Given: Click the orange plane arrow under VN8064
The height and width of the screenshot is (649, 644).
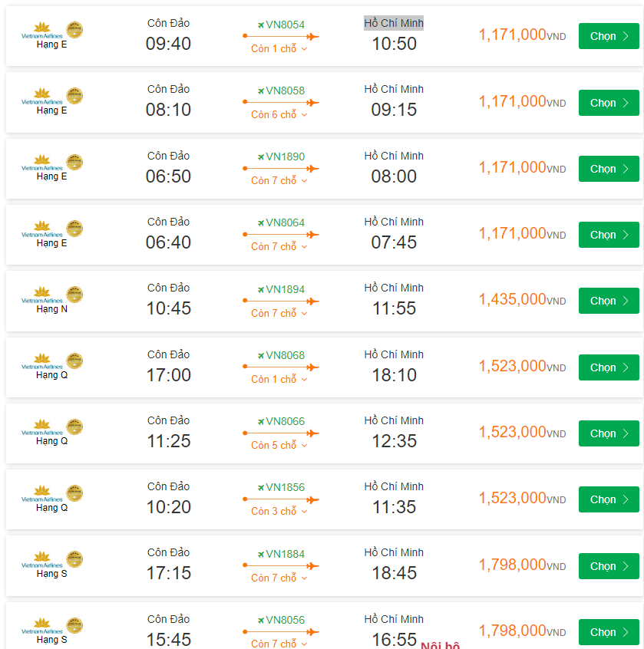Looking at the screenshot, I should 281,235.
